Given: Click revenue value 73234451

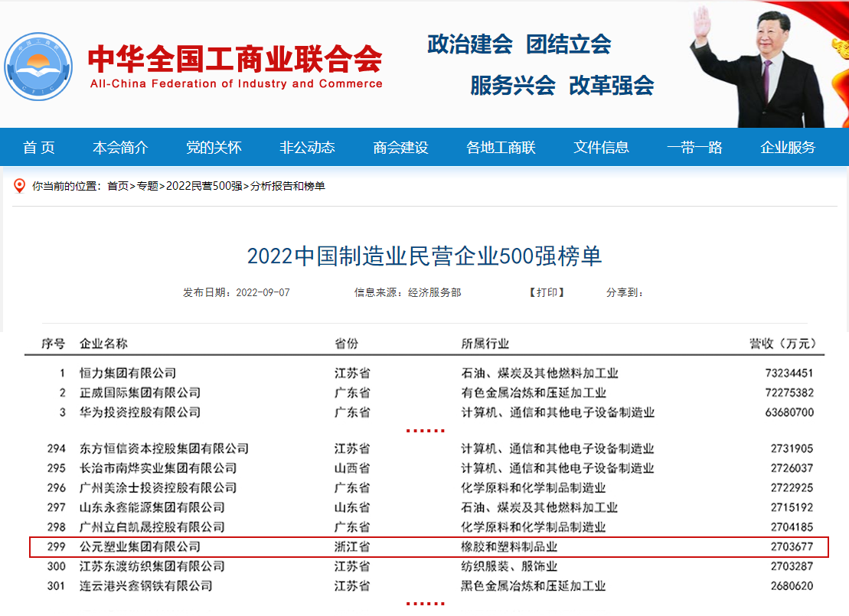Looking at the screenshot, I should [x=789, y=373].
